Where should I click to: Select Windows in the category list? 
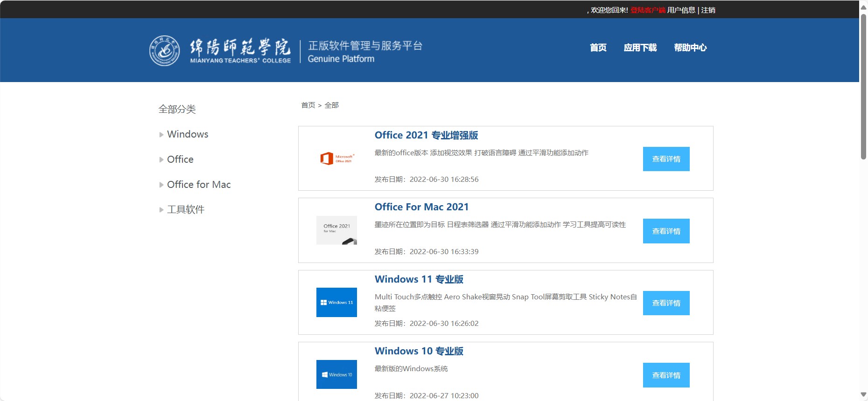(x=188, y=134)
